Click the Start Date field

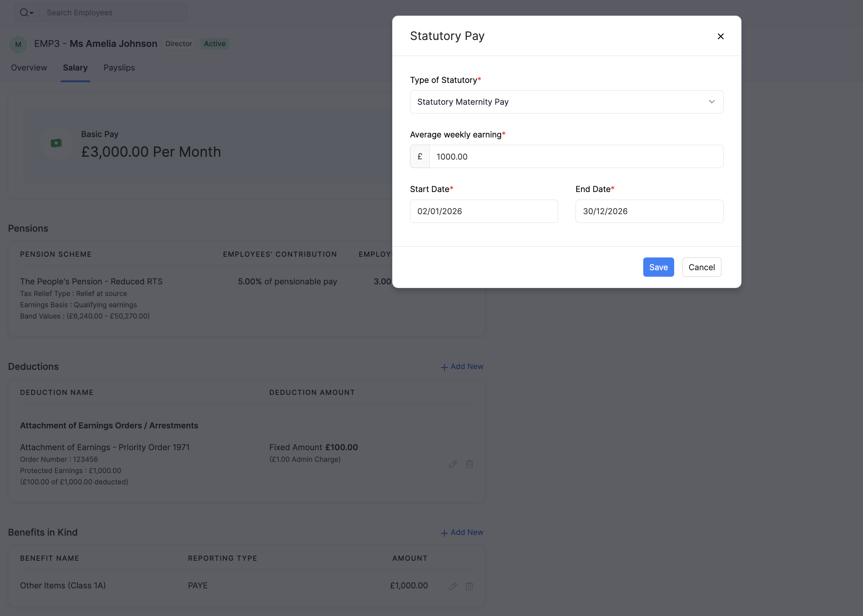pos(484,211)
